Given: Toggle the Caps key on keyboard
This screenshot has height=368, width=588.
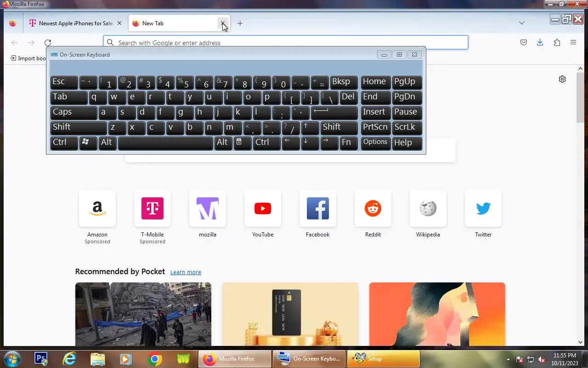Looking at the screenshot, I should (73, 113).
